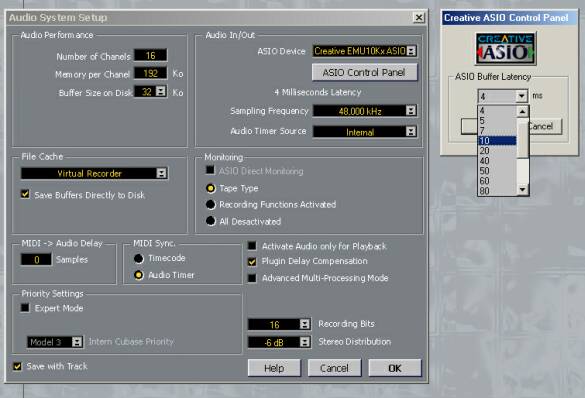
Task: Enable ASIO Direct Monitoring checkbox
Action: click(x=210, y=170)
